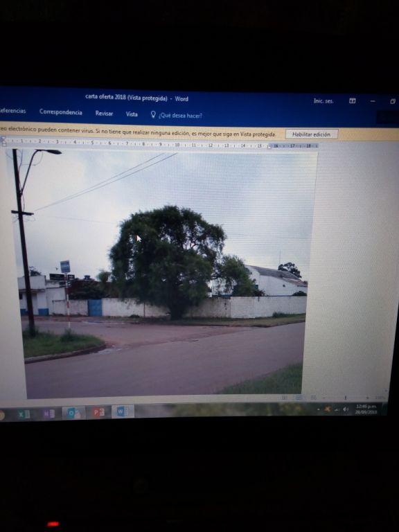This screenshot has width=399, height=532.
Task: Restore down the Word window
Action: [393, 101]
